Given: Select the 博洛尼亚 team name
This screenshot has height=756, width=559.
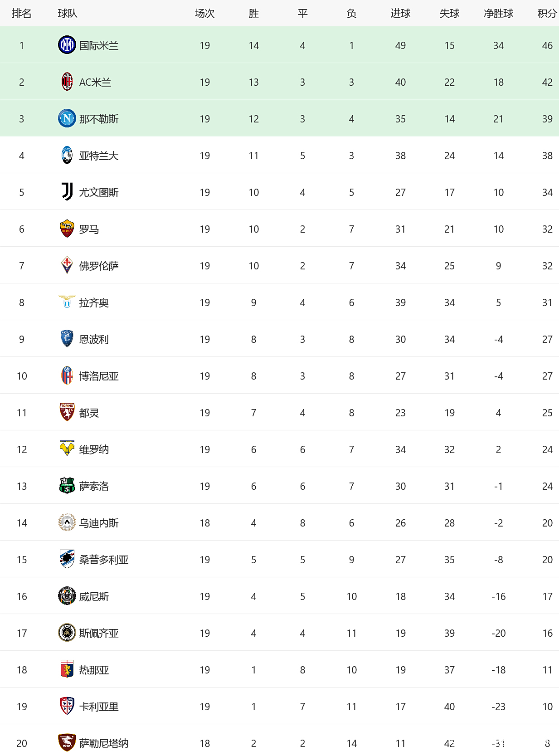Looking at the screenshot, I should 99,376.
